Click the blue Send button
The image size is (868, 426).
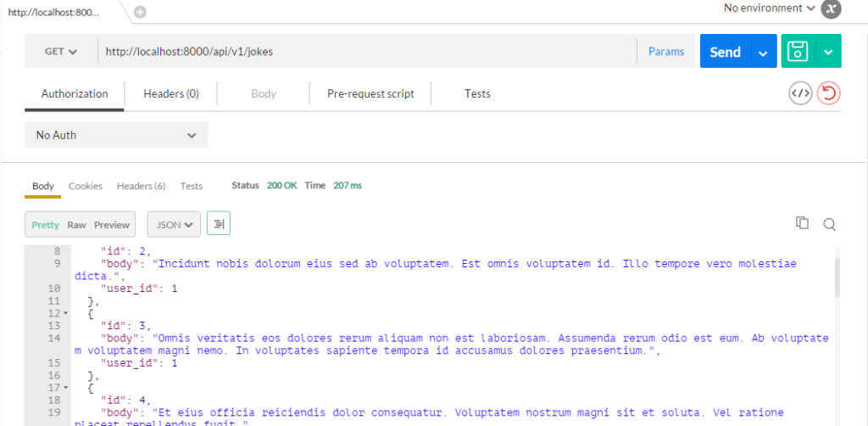[x=725, y=52]
